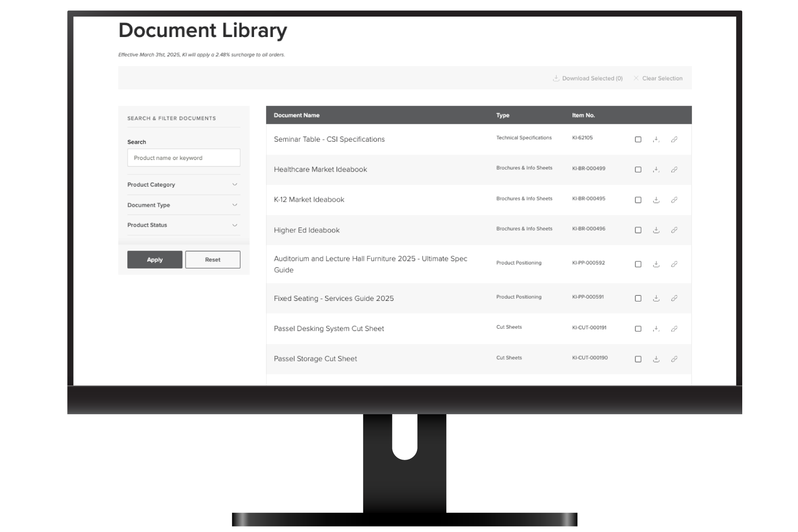Focus the Product name or keyword search field
The height and width of the screenshot is (532, 798).
[x=183, y=158]
